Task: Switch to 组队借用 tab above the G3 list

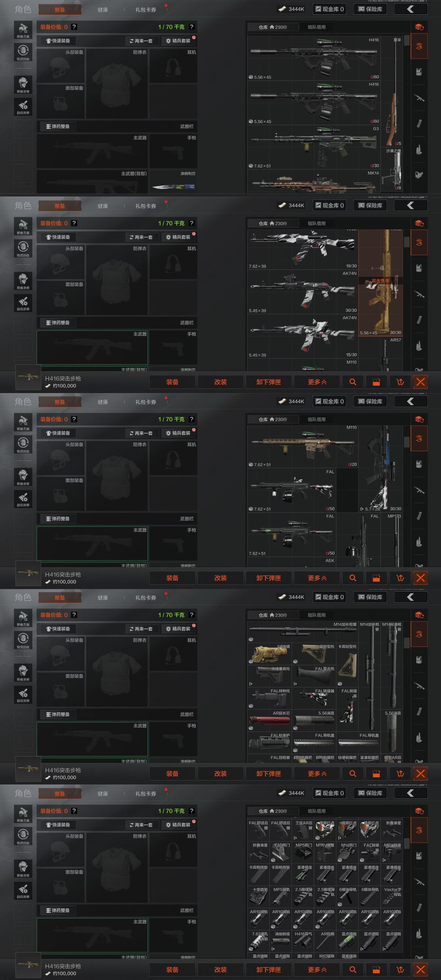Action: (x=317, y=27)
